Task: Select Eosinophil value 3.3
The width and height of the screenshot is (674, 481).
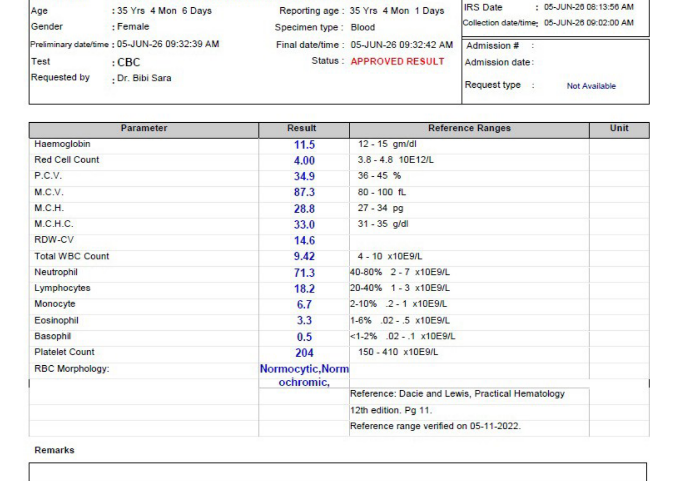Action: 304,321
